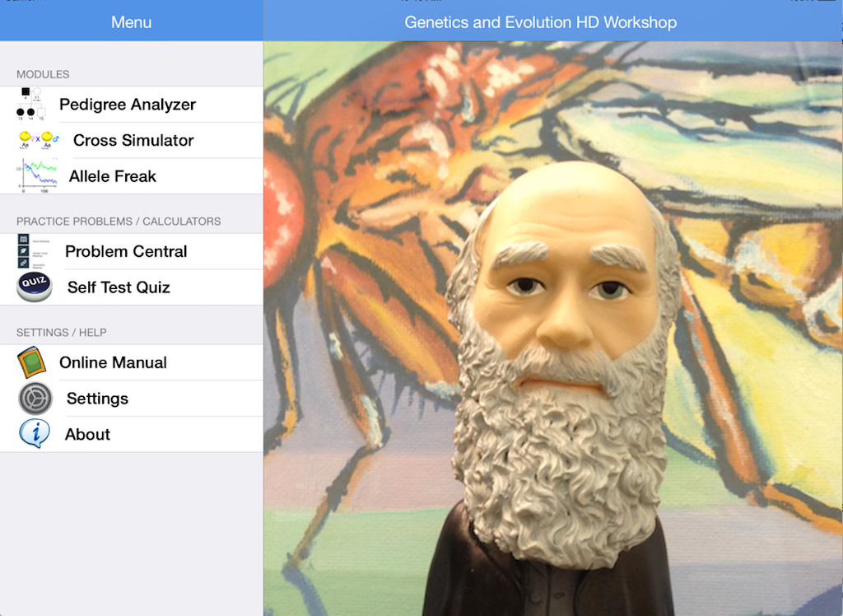Open the Online Manual row
The image size is (843, 616).
132,362
